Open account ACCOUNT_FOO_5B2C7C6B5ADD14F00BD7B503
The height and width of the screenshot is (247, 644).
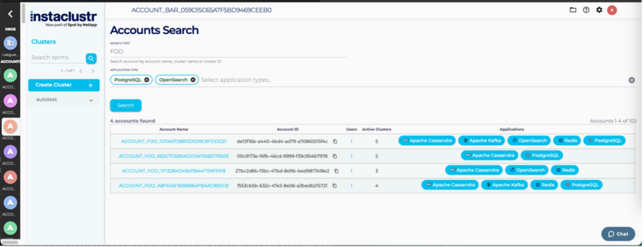pyautogui.click(x=174, y=156)
